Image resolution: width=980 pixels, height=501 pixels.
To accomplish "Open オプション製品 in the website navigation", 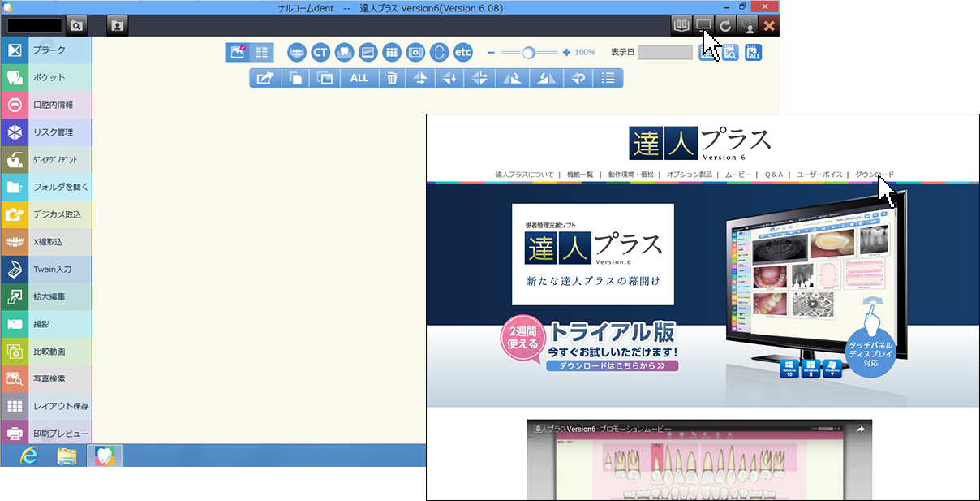I will (690, 175).
